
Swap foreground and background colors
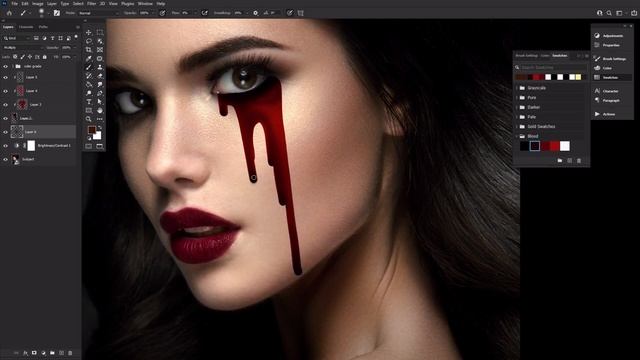[x=100, y=128]
